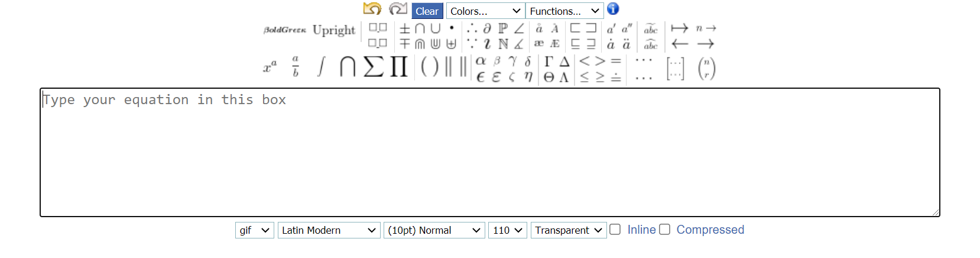Insert the left arrow ← symbol
The height and width of the screenshot is (258, 980).
coord(680,44)
